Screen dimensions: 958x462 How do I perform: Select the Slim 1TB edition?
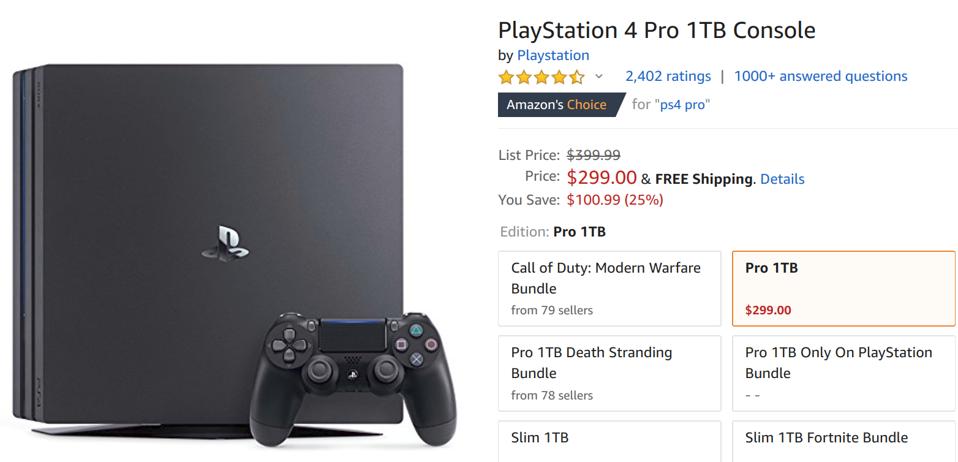609,441
